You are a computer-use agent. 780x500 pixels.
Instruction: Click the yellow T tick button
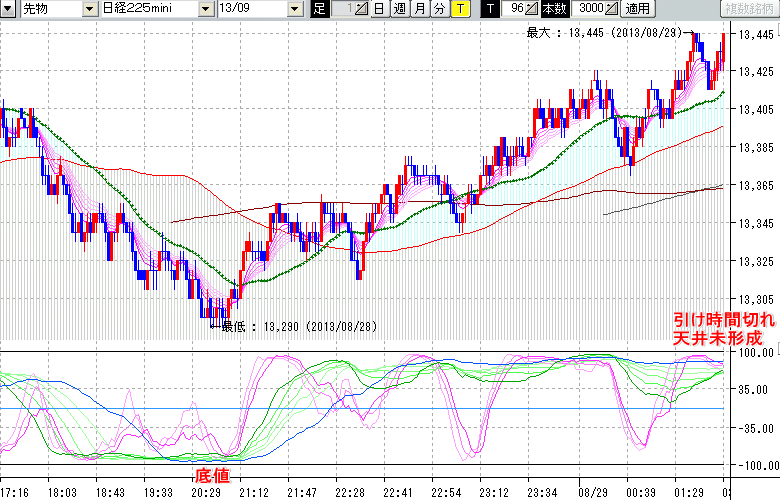(459, 9)
